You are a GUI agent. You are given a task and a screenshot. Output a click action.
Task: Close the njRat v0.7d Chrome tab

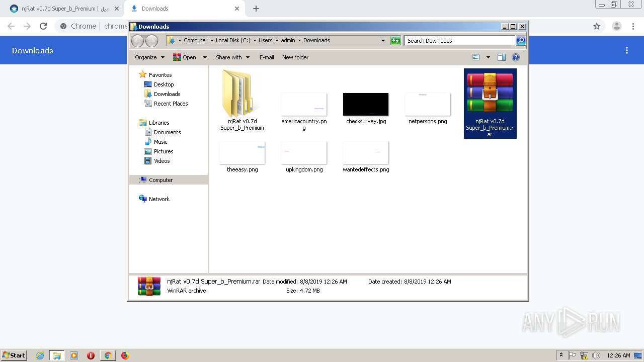point(117,9)
